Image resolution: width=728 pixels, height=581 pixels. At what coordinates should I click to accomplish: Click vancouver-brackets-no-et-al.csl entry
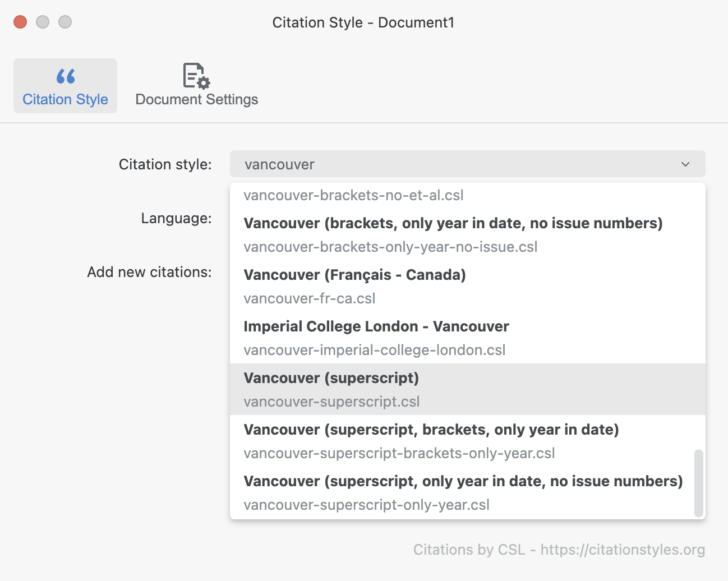pos(354,195)
